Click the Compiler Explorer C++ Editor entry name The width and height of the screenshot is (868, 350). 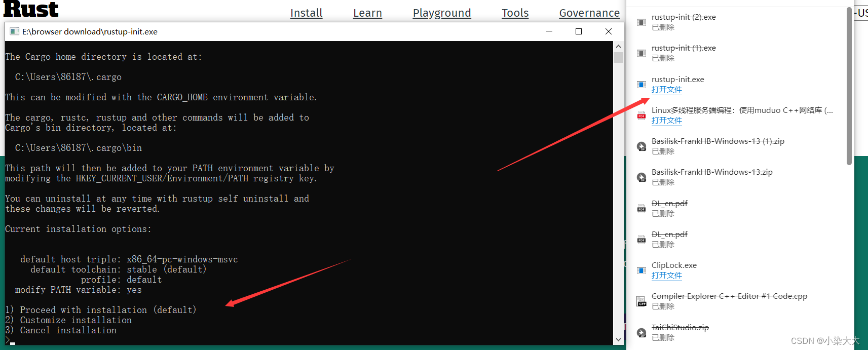coord(729,296)
